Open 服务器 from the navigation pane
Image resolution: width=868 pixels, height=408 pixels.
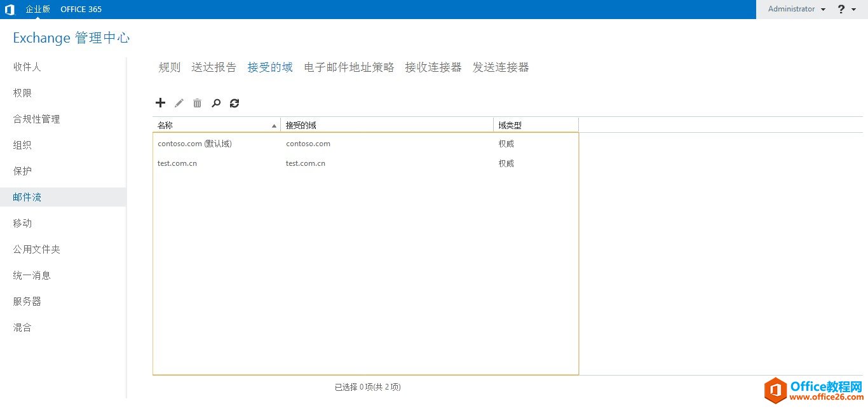pyautogui.click(x=27, y=301)
